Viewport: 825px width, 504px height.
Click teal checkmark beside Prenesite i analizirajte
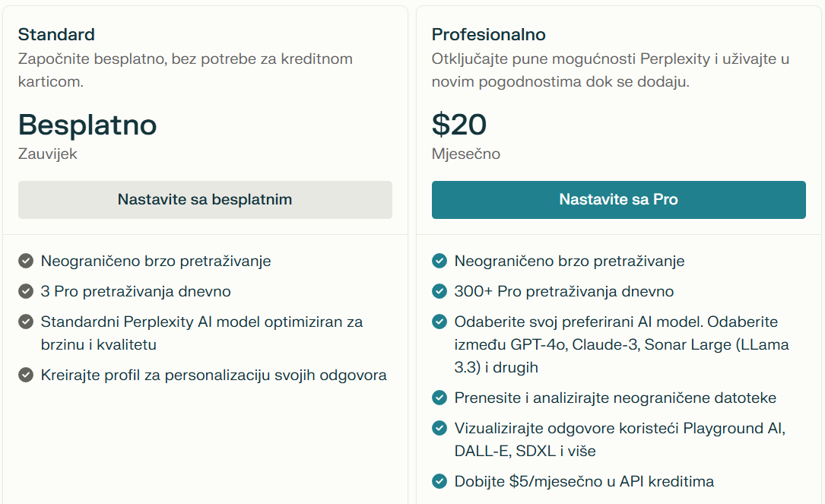pos(439,398)
